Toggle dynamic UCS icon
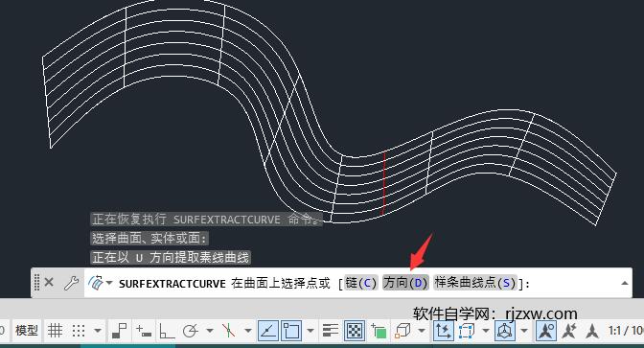Viewport: 644px width, 348px height. (443, 331)
